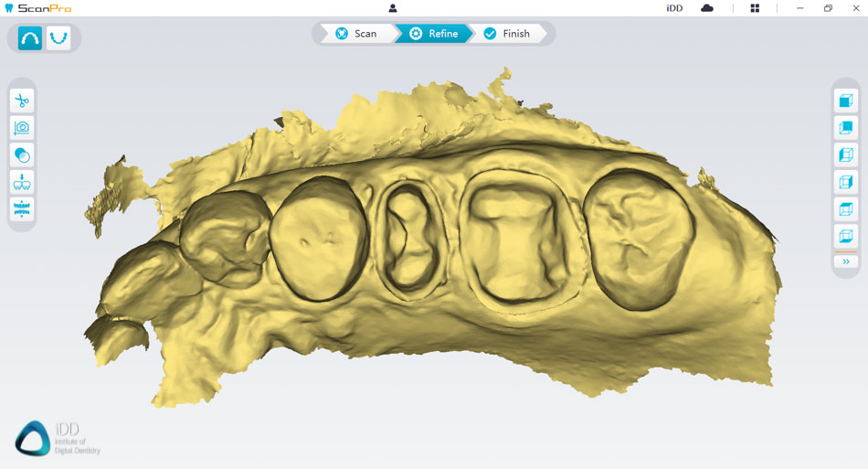Screen dimensions: 868x469
Task: Click the bite alignment jaws icon
Action: 22,208
